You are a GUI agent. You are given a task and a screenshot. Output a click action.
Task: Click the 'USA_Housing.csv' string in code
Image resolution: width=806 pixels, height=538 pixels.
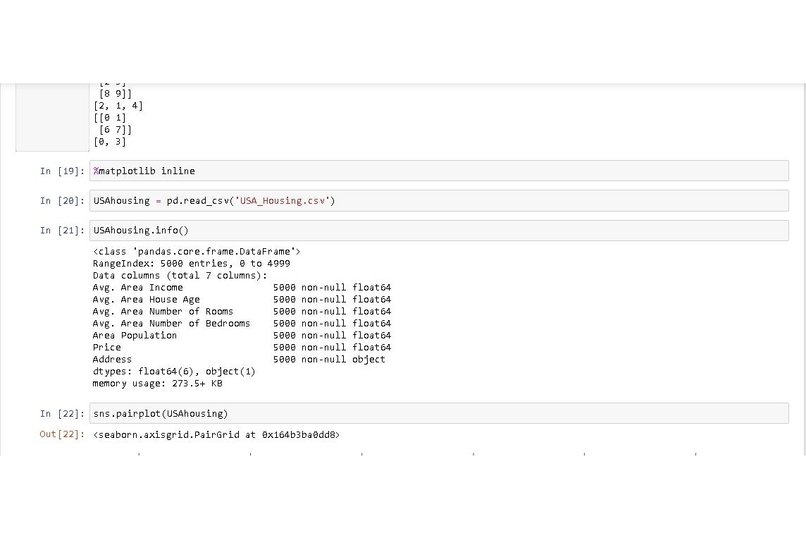coord(282,200)
